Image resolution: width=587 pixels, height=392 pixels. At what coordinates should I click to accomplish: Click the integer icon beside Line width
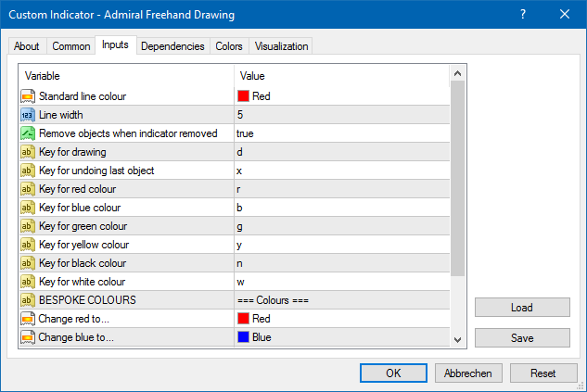(28, 115)
